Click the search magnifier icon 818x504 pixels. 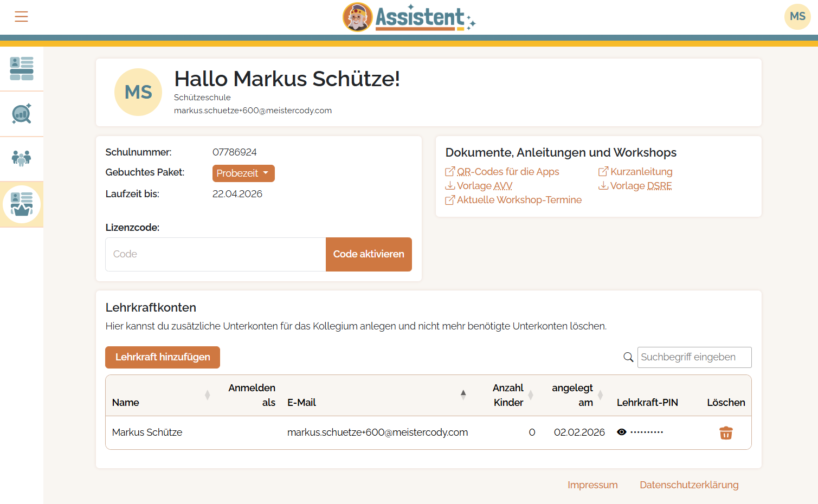coord(628,357)
